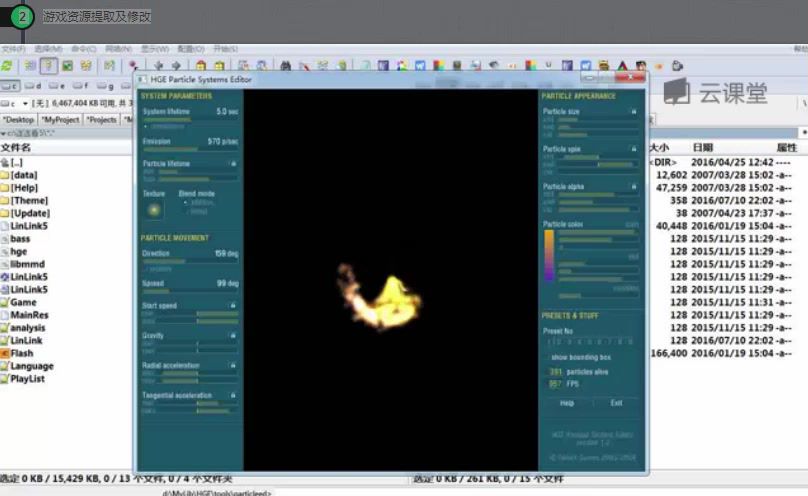The image size is (808, 496).
Task: Select drive c button in drive bar
Action: pyautogui.click(x=10, y=86)
